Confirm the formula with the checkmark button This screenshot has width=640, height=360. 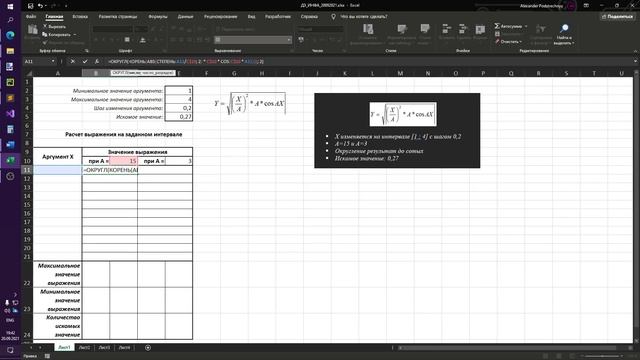(x=85, y=61)
